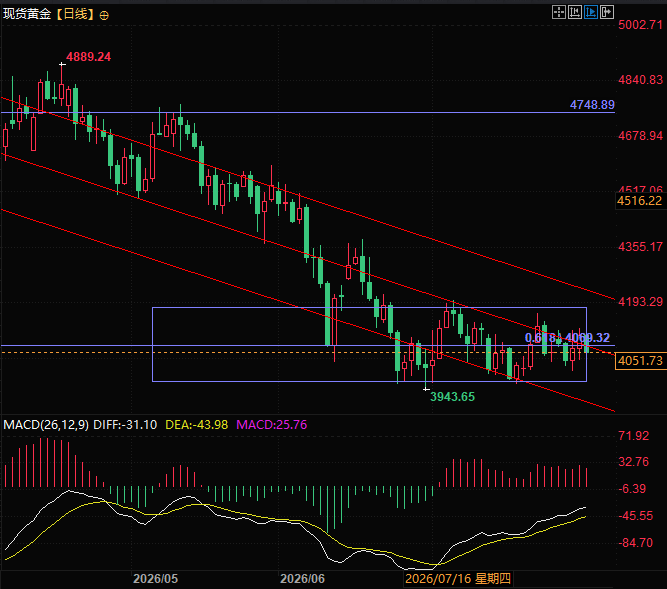Select the 2026/05 timeline label
The width and height of the screenshot is (667, 589).
pos(155,579)
